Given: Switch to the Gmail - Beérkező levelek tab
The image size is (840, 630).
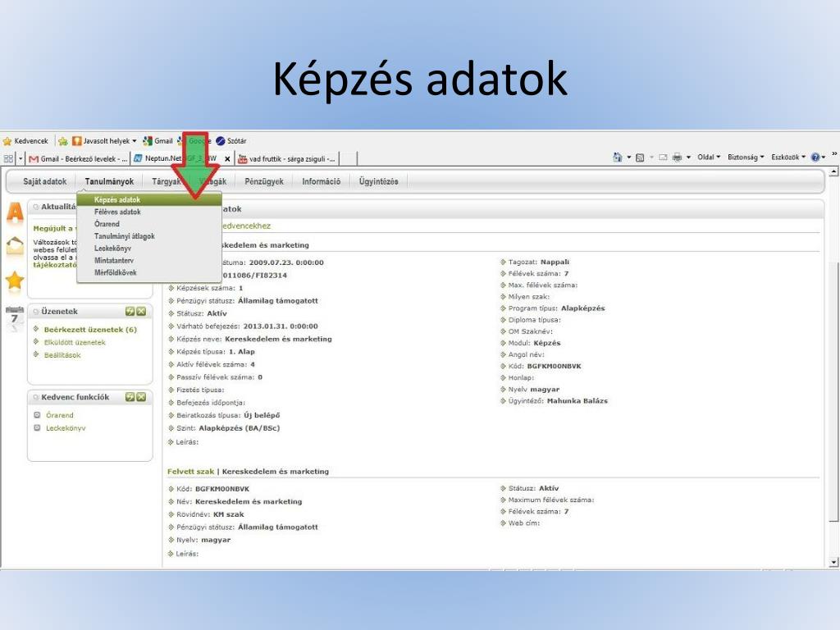Looking at the screenshot, I should click(x=78, y=158).
